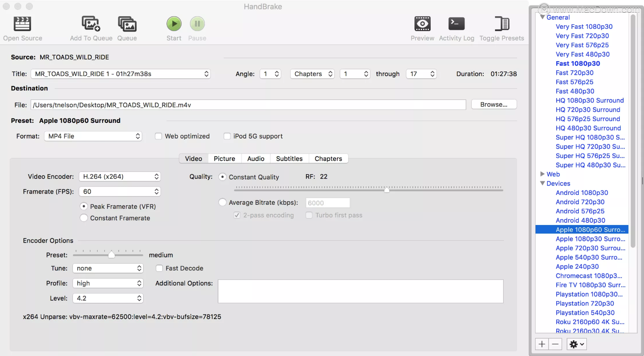The image size is (644, 356).
Task: Open the presets gear options menu
Action: pyautogui.click(x=576, y=344)
